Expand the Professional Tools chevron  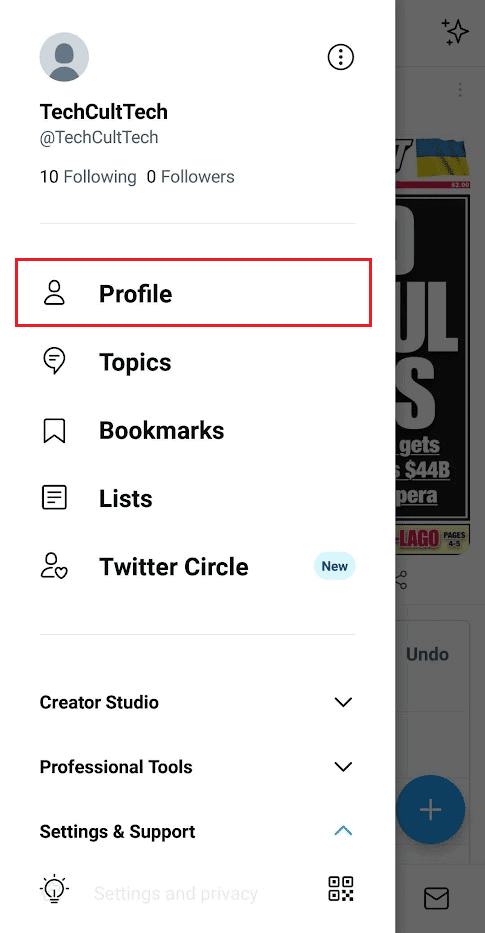pyautogui.click(x=343, y=766)
